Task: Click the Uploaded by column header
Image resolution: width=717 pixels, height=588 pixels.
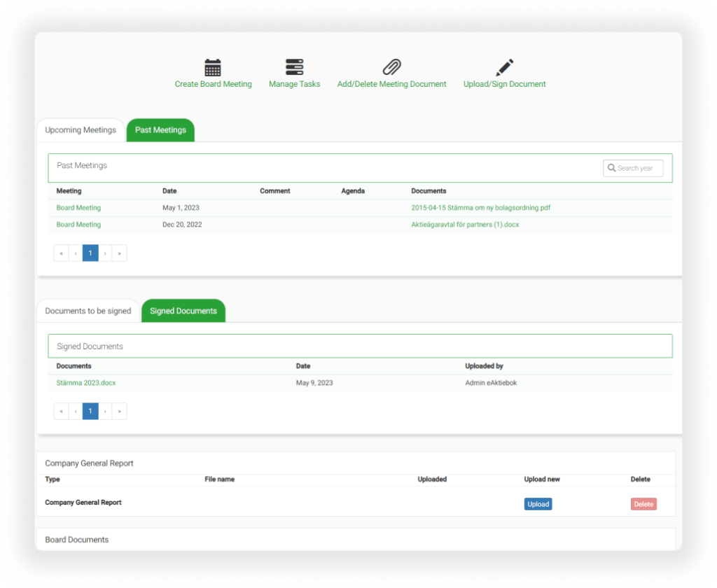Action: (x=485, y=366)
